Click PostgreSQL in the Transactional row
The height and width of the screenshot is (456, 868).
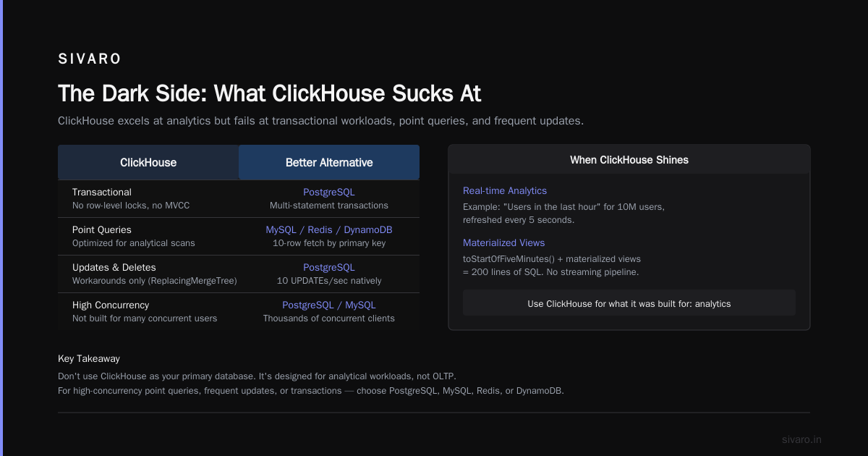(329, 192)
